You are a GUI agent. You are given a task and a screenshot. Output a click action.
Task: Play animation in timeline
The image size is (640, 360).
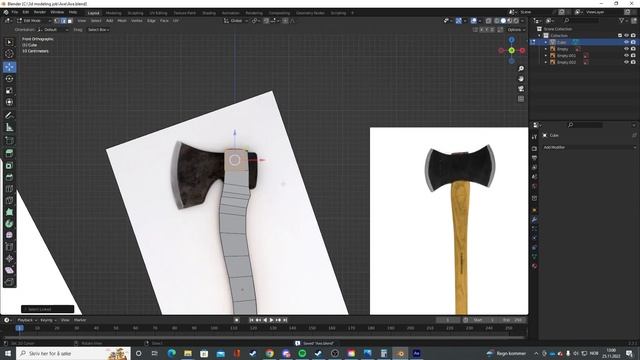coord(272,320)
